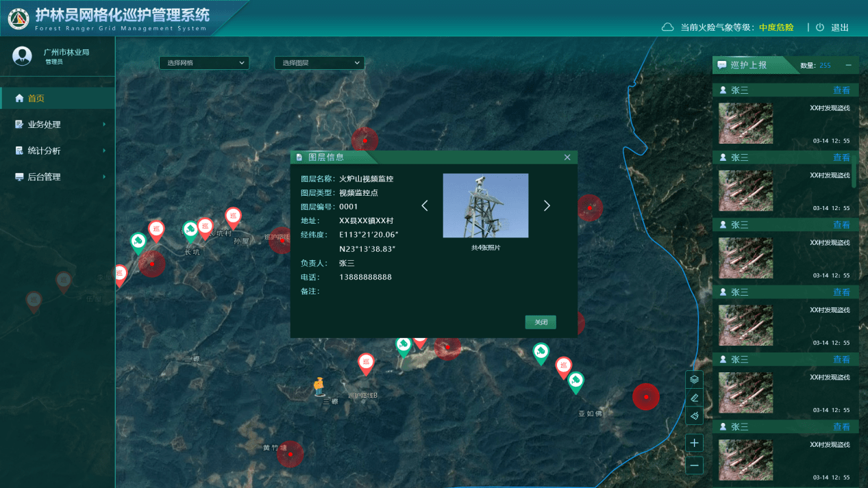Click the latitude value N23°13′38.83″

point(368,249)
